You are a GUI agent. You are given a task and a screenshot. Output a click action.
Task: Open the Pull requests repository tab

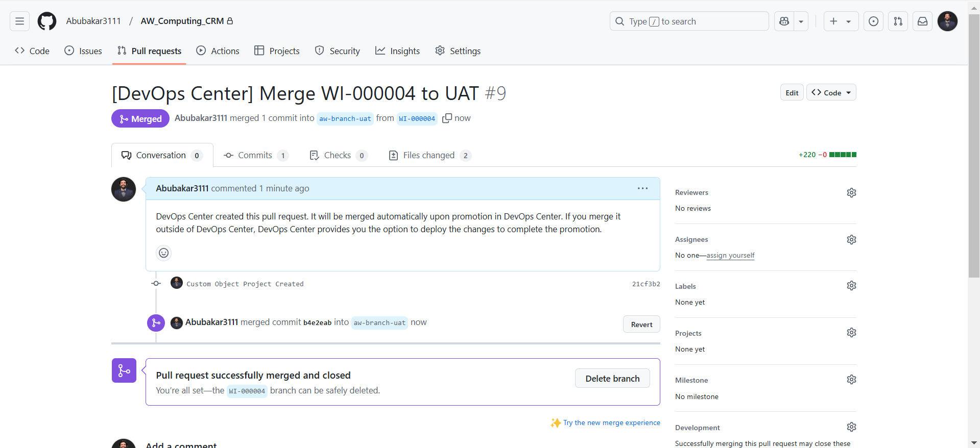pos(149,51)
